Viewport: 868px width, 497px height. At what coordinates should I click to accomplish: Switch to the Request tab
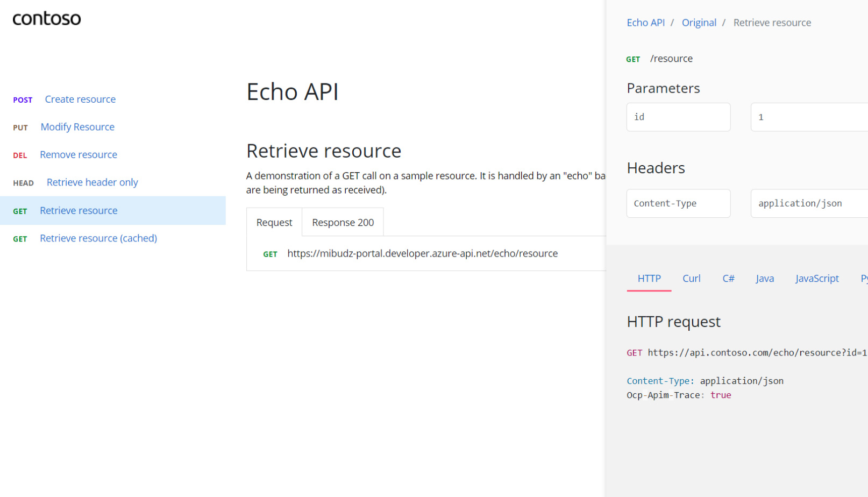(274, 223)
